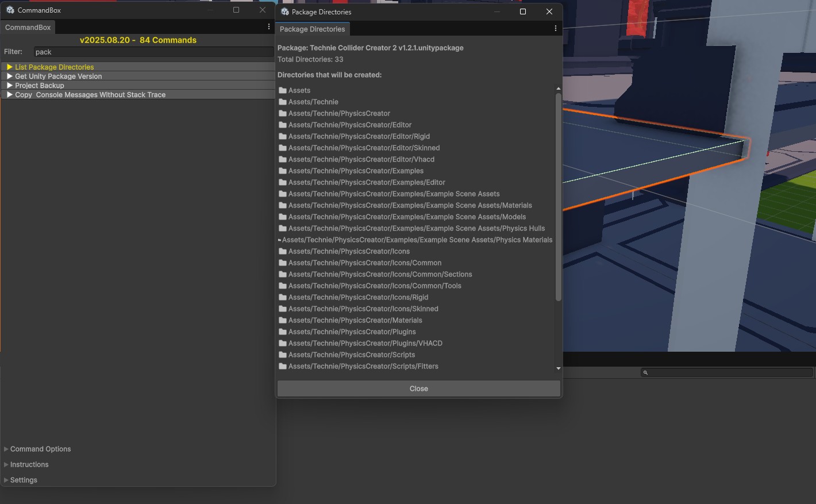
Task: Click folder icon for PhysicsCreator/Materials
Action: 283,320
